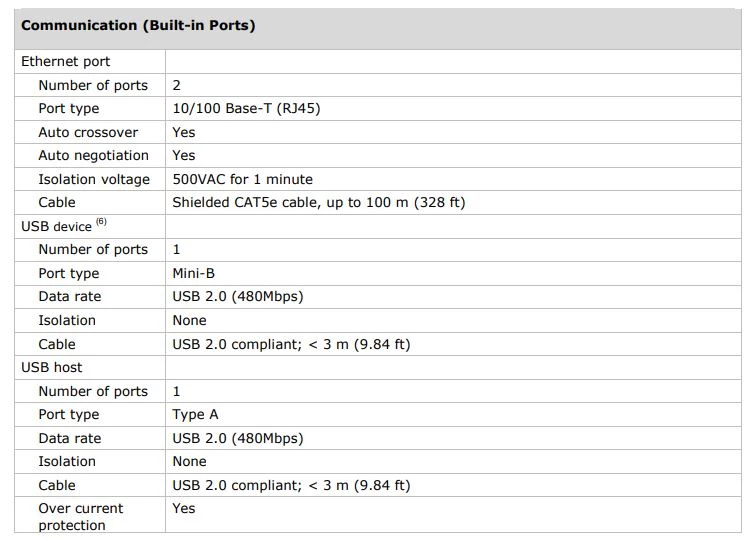
Task: Select the Ethernet port section row
Action: coord(66,61)
